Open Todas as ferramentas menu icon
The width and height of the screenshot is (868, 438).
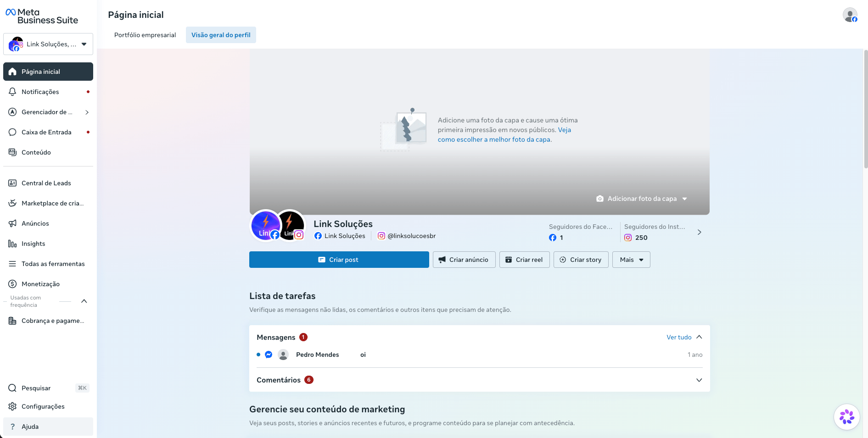coord(12,264)
